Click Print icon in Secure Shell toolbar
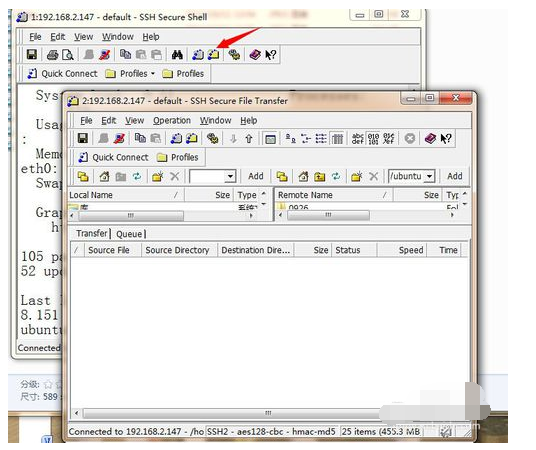536x450 pixels. [x=53, y=55]
